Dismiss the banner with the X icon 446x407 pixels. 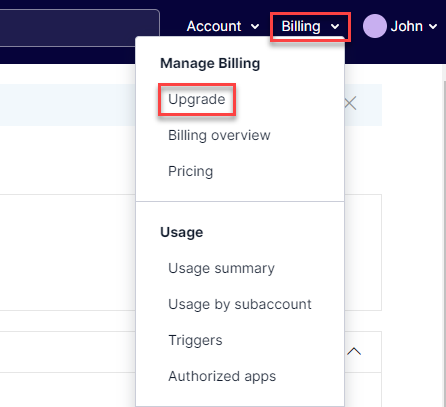coord(350,103)
